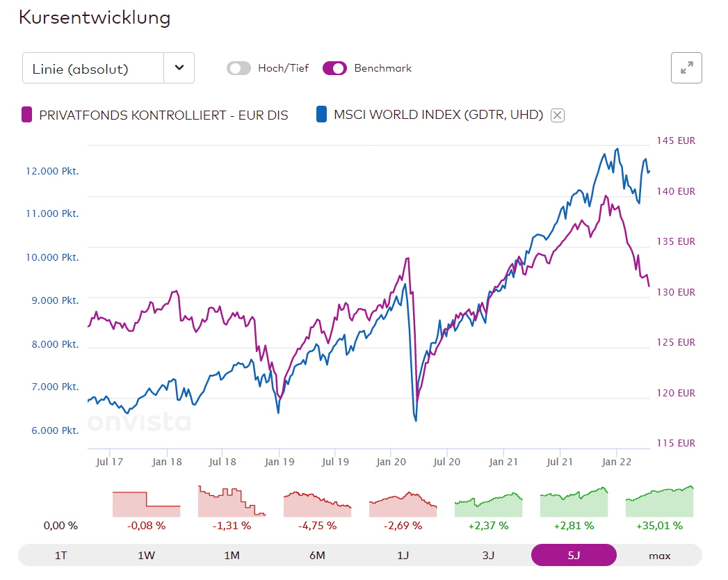Expand chart to fullscreen view

686,68
